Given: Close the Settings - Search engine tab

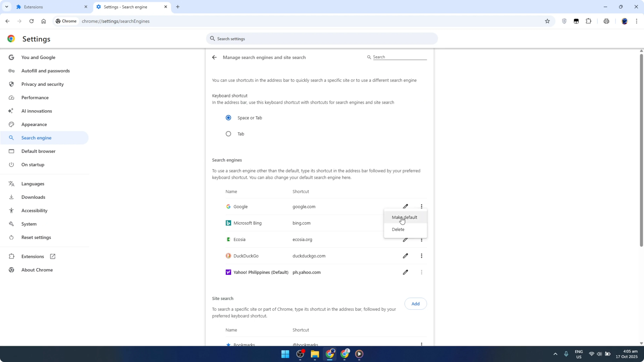Looking at the screenshot, I should tap(166, 7).
